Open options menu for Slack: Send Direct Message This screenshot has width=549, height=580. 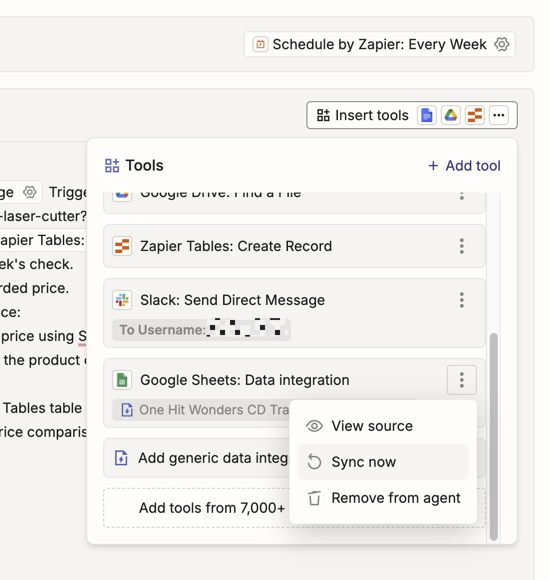462,300
